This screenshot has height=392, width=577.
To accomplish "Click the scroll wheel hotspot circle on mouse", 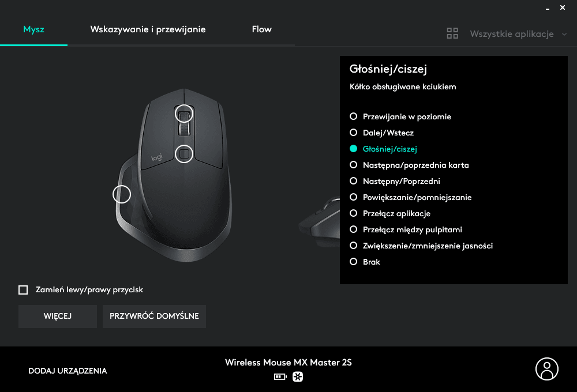I will click(184, 114).
